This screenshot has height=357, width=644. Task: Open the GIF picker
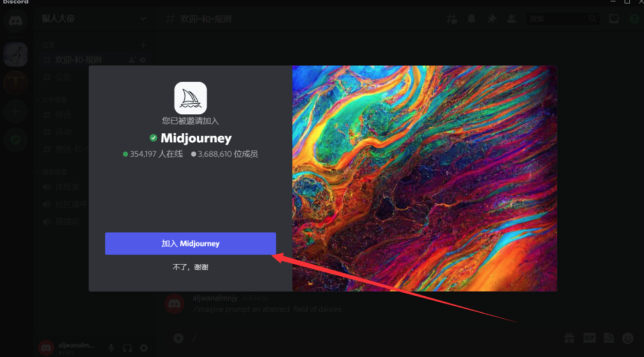coord(589,338)
